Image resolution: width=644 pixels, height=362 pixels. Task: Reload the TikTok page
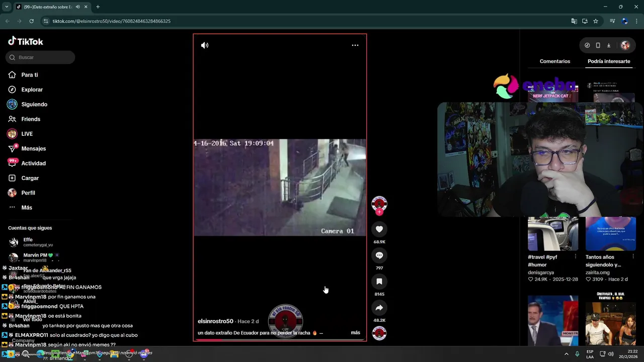pyautogui.click(x=31, y=21)
